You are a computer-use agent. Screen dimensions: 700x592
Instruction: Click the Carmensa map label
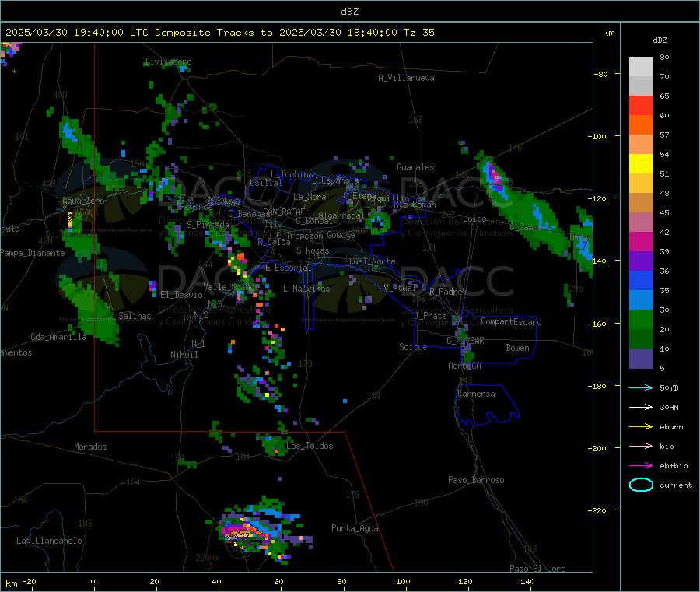[x=476, y=394]
